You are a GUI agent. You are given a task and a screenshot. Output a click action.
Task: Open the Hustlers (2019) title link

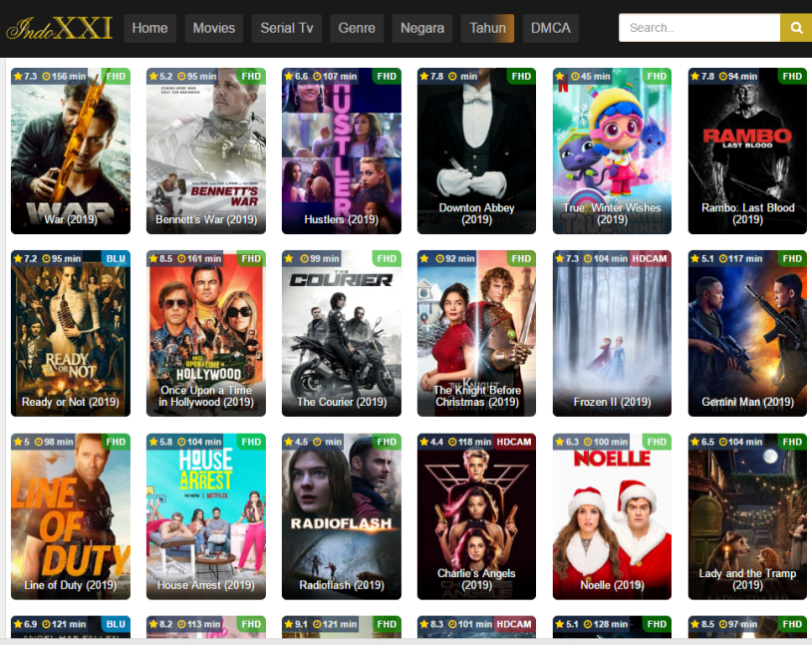click(x=341, y=219)
